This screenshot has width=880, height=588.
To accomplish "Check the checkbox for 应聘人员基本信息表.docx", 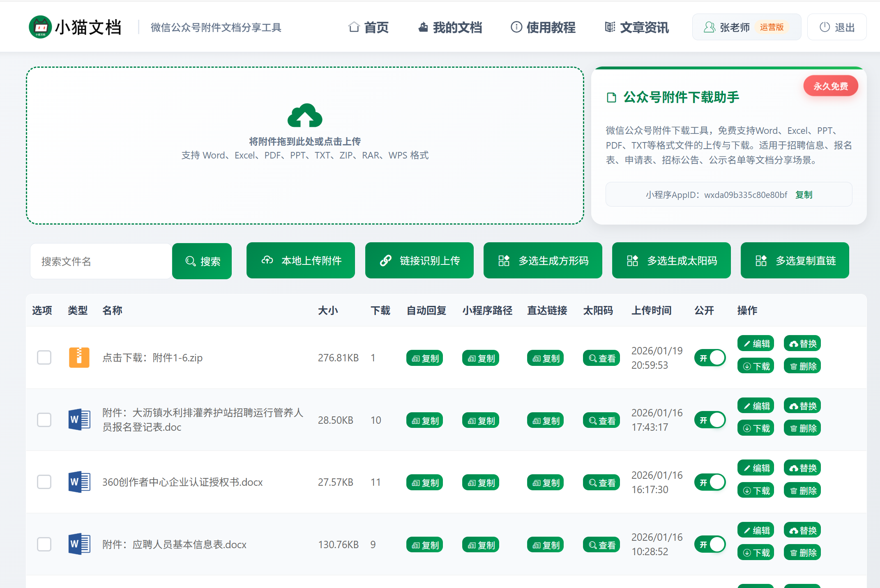I will click(44, 544).
